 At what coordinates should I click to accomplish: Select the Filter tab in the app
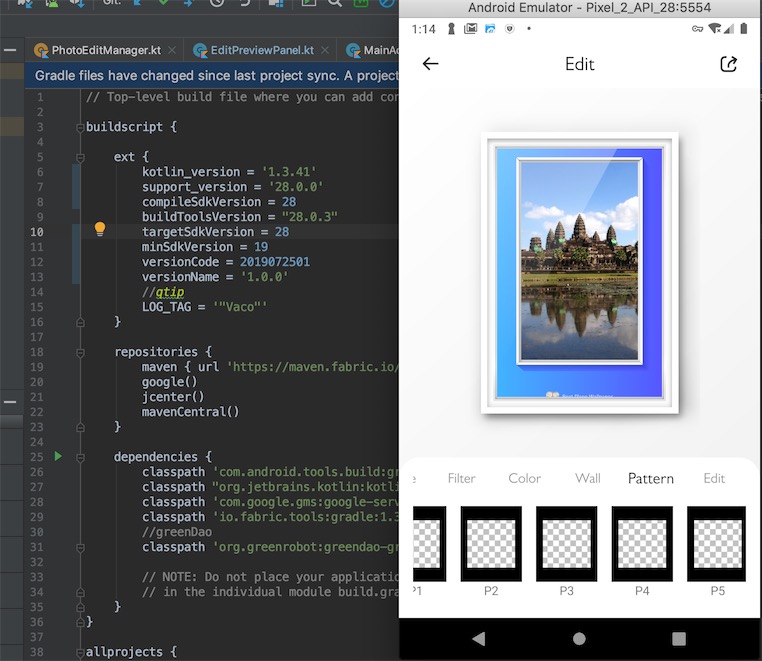pos(461,478)
